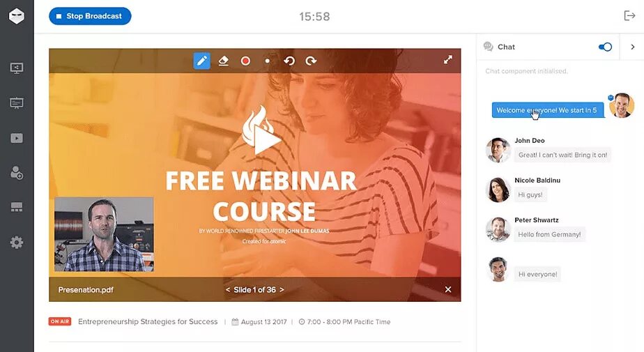The image size is (644, 352).
Task: Open the settings gear in sidebar
Action: 17,243
